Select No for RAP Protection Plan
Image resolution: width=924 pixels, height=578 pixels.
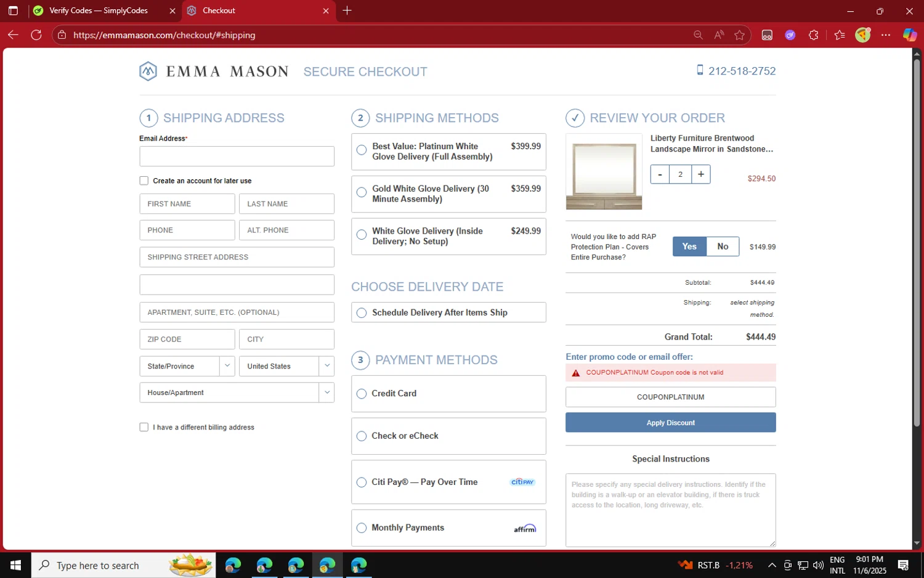coord(723,246)
